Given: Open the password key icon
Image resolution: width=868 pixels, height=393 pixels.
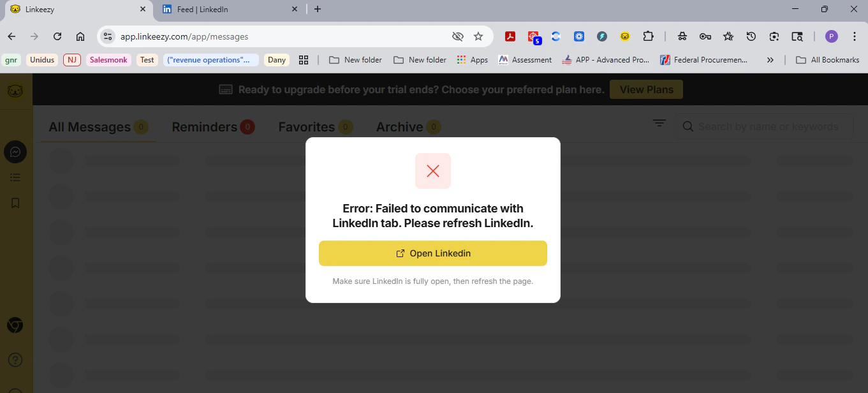Looking at the screenshot, I should click(705, 36).
